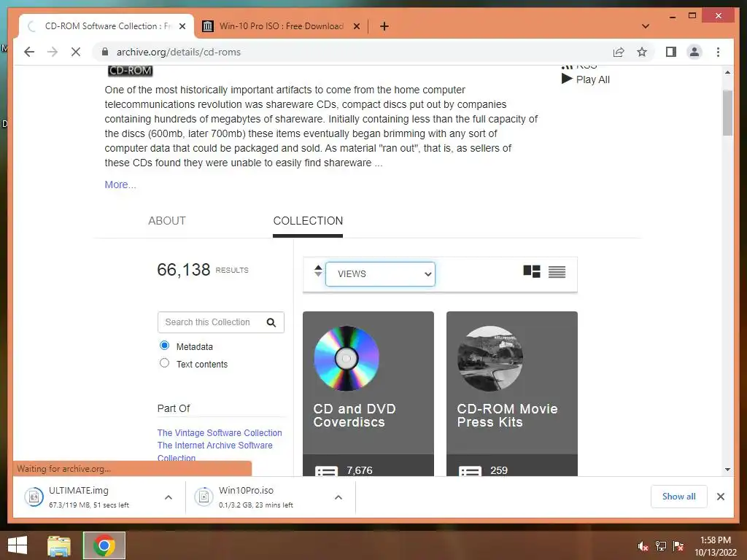The width and height of the screenshot is (747, 560).
Task: Open File Explorer from taskbar
Action: (x=59, y=545)
